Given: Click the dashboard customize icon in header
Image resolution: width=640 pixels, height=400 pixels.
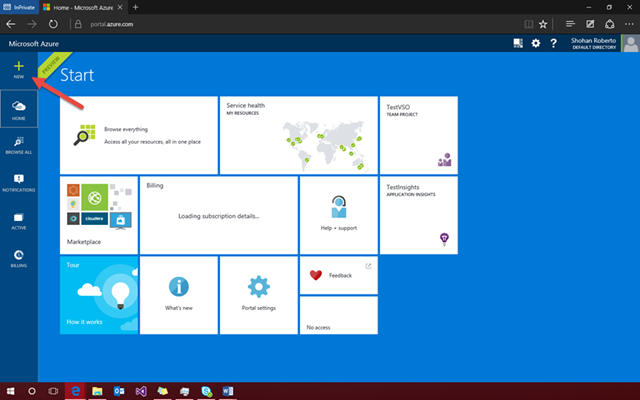Looking at the screenshot, I should pos(518,43).
